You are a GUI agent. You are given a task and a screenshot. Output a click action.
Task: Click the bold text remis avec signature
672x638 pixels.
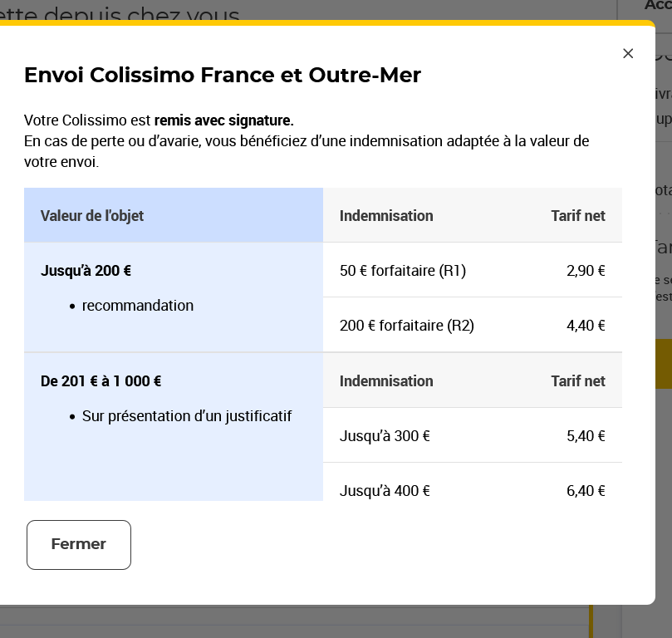coord(223,120)
